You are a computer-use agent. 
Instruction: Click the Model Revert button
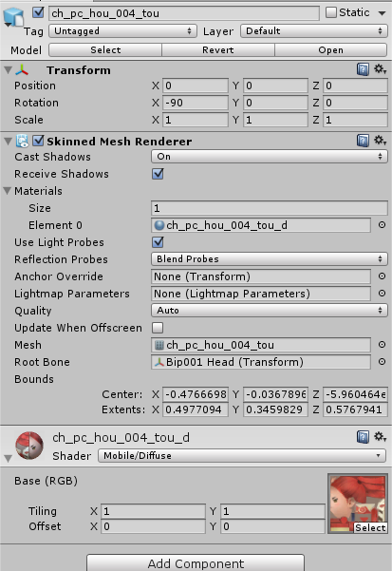tap(218, 50)
